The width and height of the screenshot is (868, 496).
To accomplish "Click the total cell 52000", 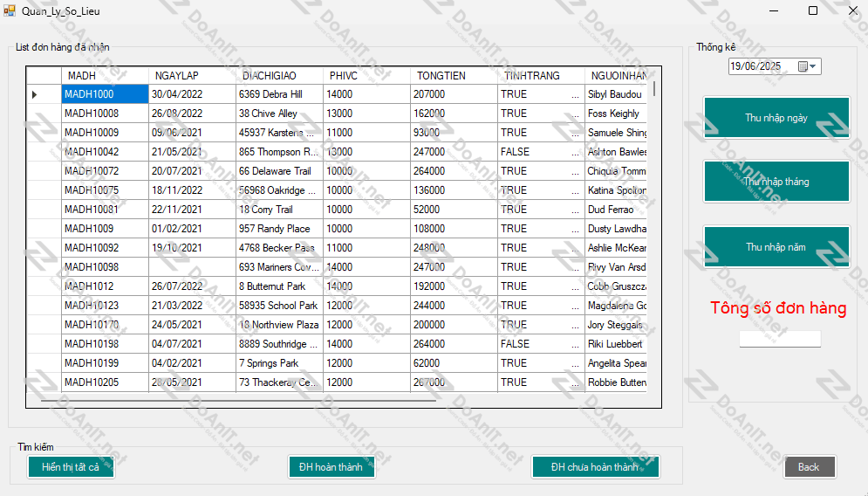I will [x=454, y=210].
